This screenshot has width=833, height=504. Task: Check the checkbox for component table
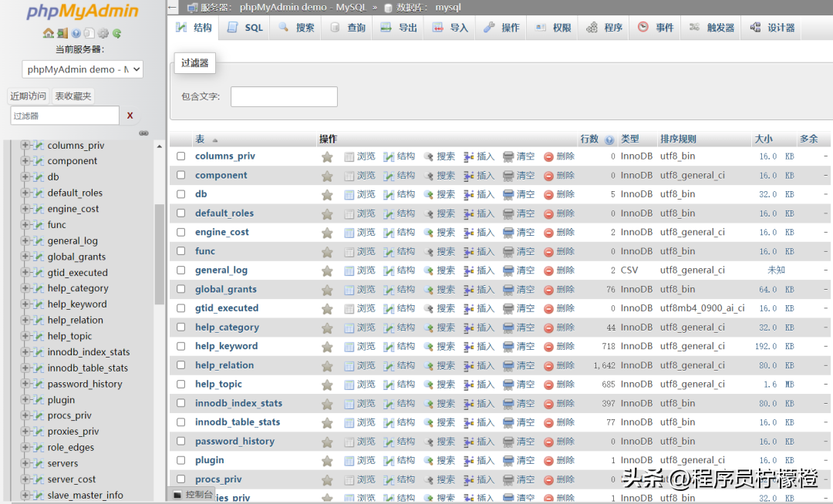coord(181,176)
